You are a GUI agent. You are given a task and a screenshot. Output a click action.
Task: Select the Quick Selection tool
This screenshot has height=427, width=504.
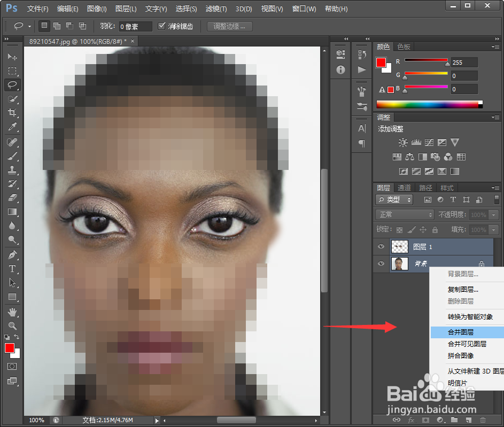tap(12, 99)
